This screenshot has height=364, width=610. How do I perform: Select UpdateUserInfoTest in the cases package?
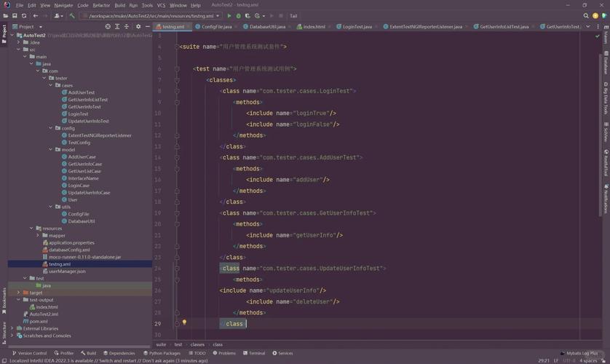tap(88, 121)
